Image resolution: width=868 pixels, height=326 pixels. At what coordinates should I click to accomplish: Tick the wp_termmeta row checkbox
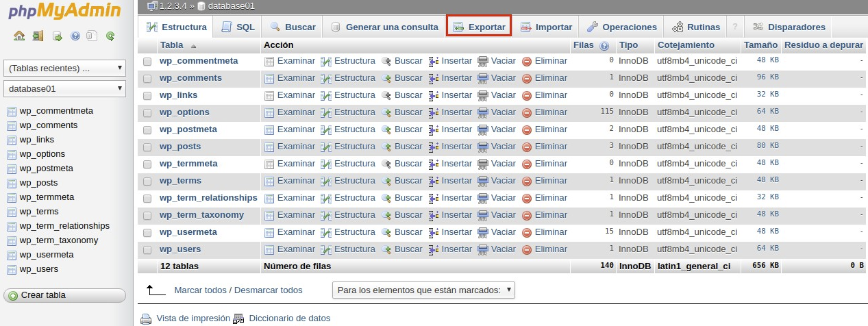[147, 164]
